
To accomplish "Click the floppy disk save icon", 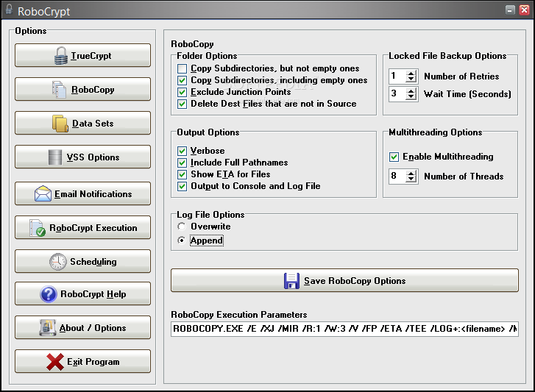I will [x=291, y=280].
